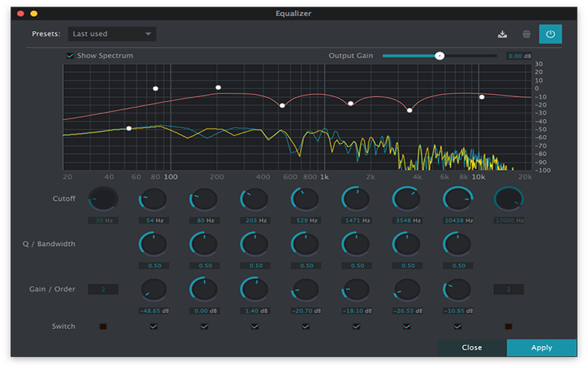Click the Cutoff knob for 1471 Hz
This screenshot has width=588, height=368.
(356, 199)
